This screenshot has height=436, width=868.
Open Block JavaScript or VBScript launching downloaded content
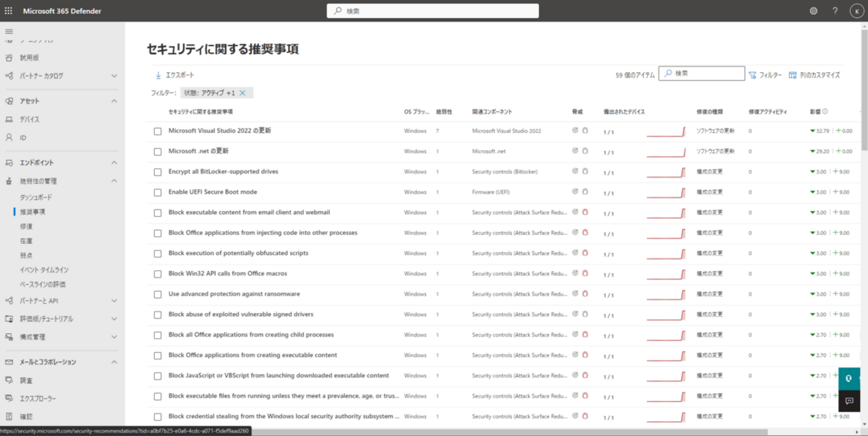click(278, 375)
